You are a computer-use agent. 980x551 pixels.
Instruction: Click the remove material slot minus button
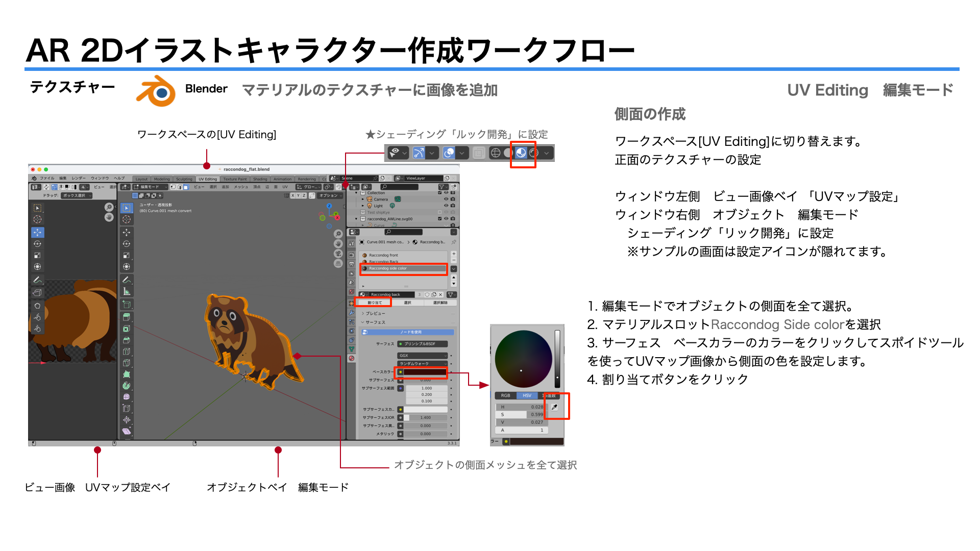(x=454, y=260)
